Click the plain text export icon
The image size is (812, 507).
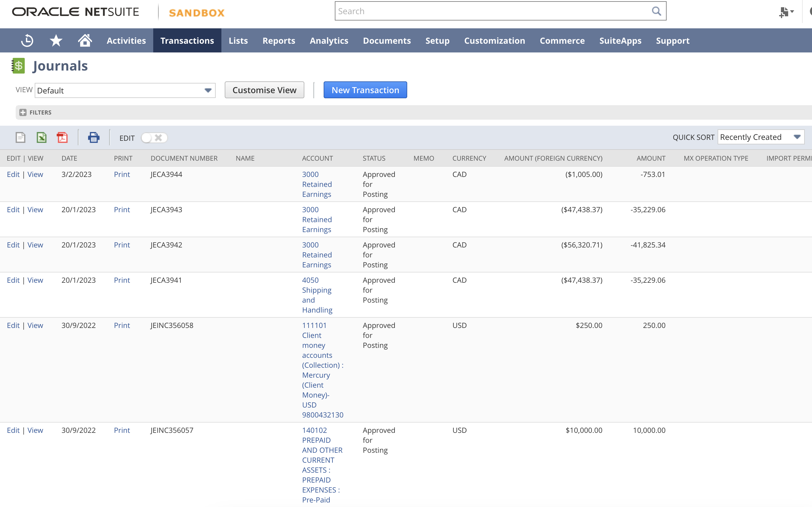(x=20, y=137)
